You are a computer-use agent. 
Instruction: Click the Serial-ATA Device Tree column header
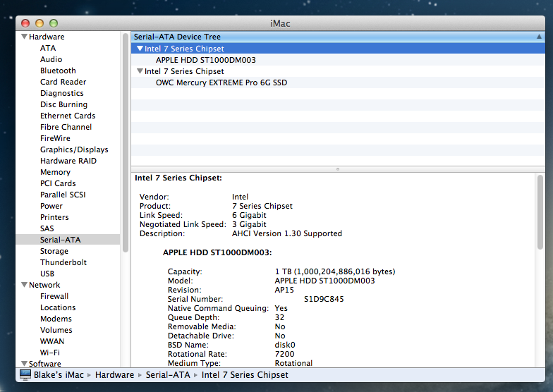(x=338, y=37)
